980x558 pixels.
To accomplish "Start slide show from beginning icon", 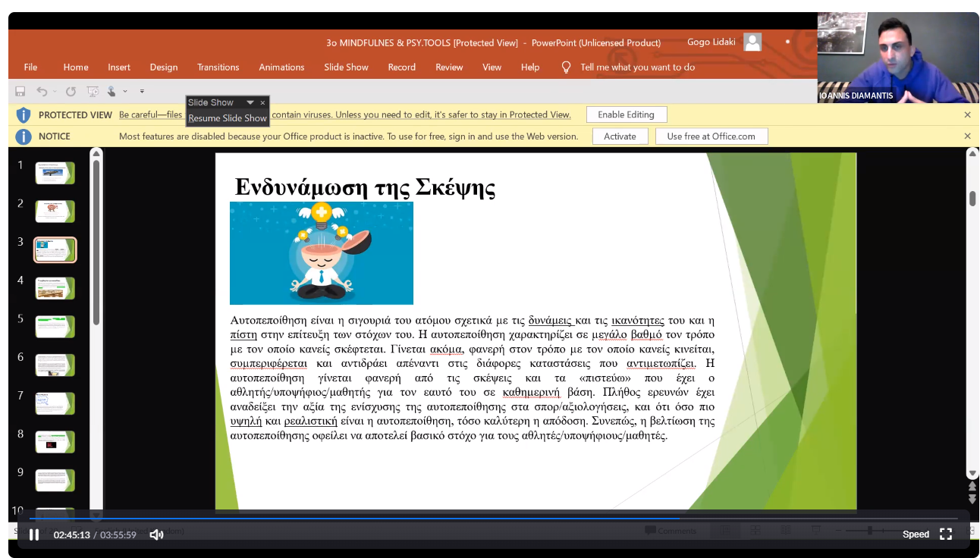I will (x=93, y=91).
